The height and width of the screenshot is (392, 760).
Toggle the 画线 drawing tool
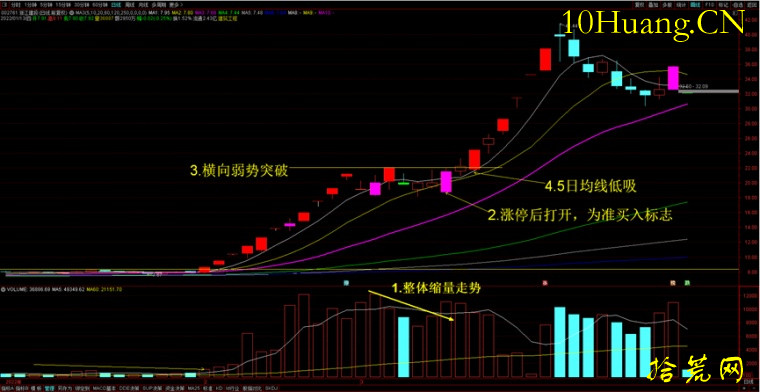click(696, 5)
